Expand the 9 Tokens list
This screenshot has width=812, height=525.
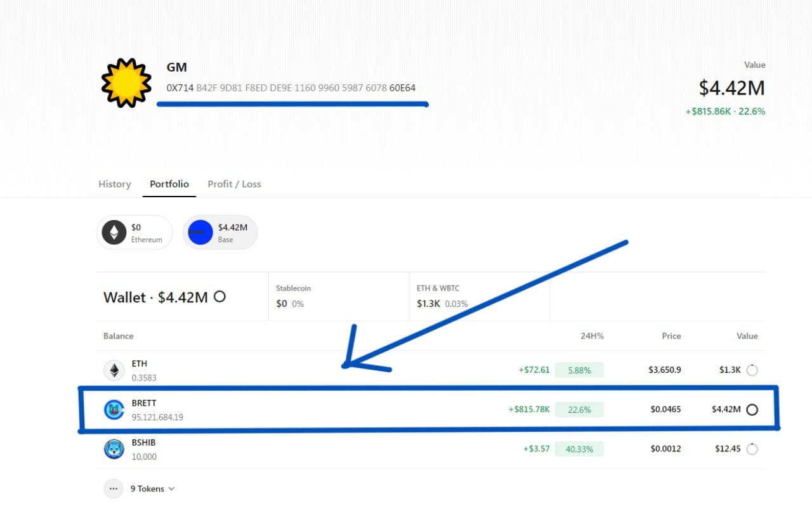(x=147, y=488)
